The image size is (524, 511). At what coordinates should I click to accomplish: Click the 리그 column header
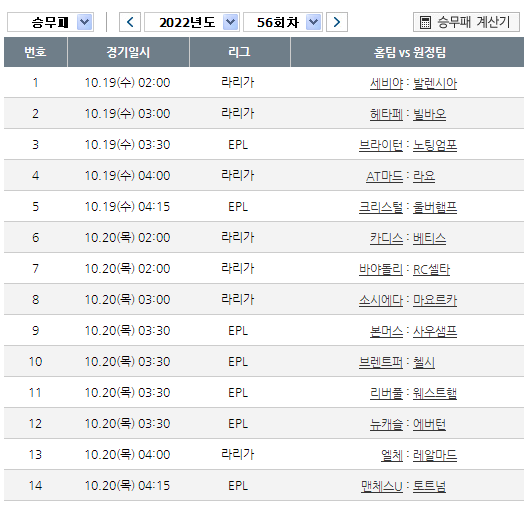coord(240,52)
